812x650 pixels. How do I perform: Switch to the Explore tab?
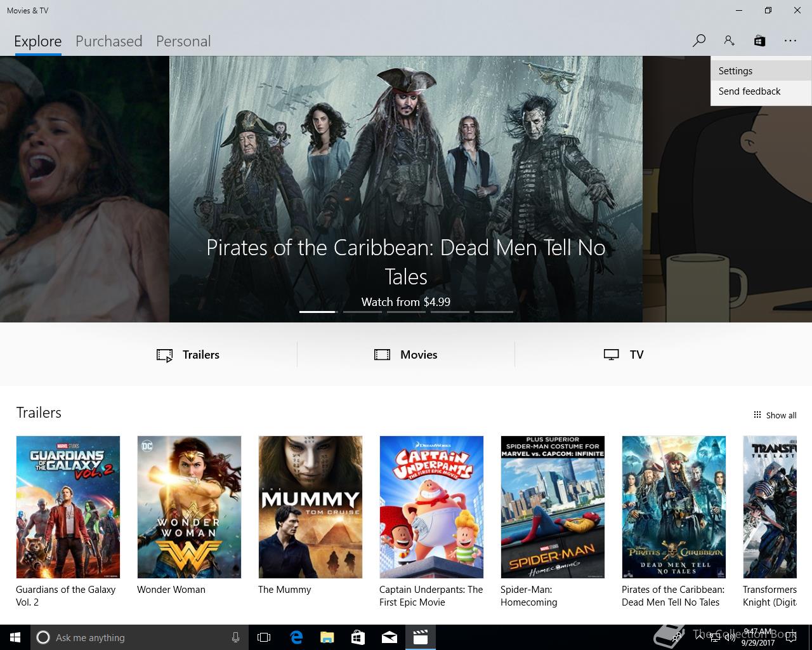tap(38, 41)
